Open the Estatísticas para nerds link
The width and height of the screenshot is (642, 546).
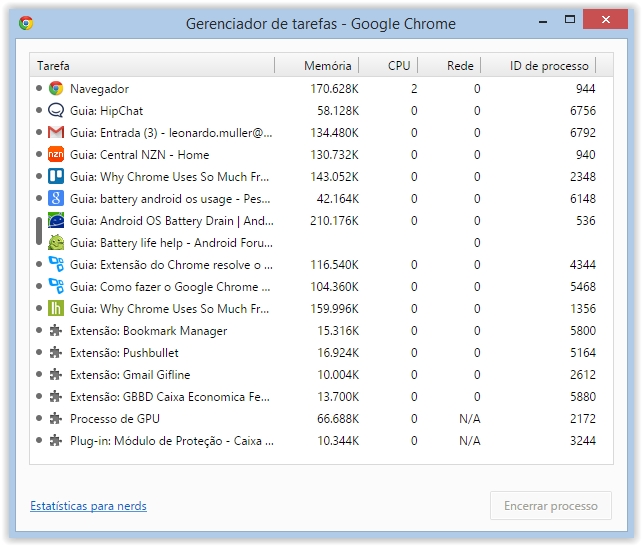click(x=88, y=506)
